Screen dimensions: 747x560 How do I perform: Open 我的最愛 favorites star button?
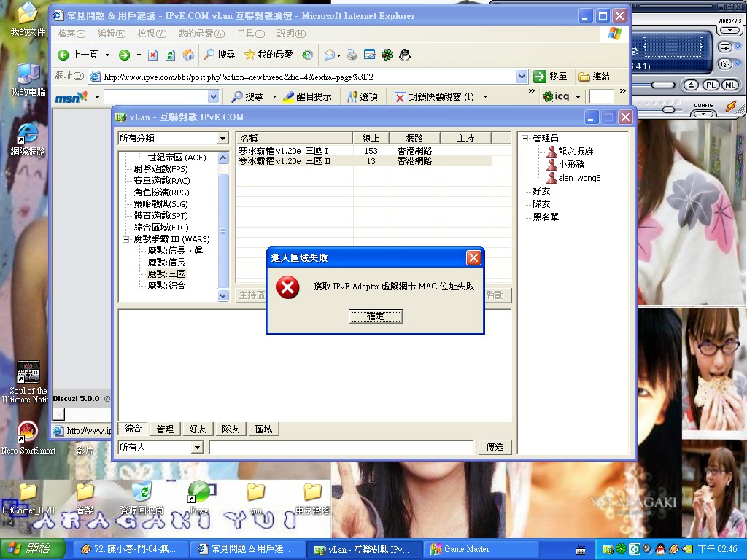268,55
